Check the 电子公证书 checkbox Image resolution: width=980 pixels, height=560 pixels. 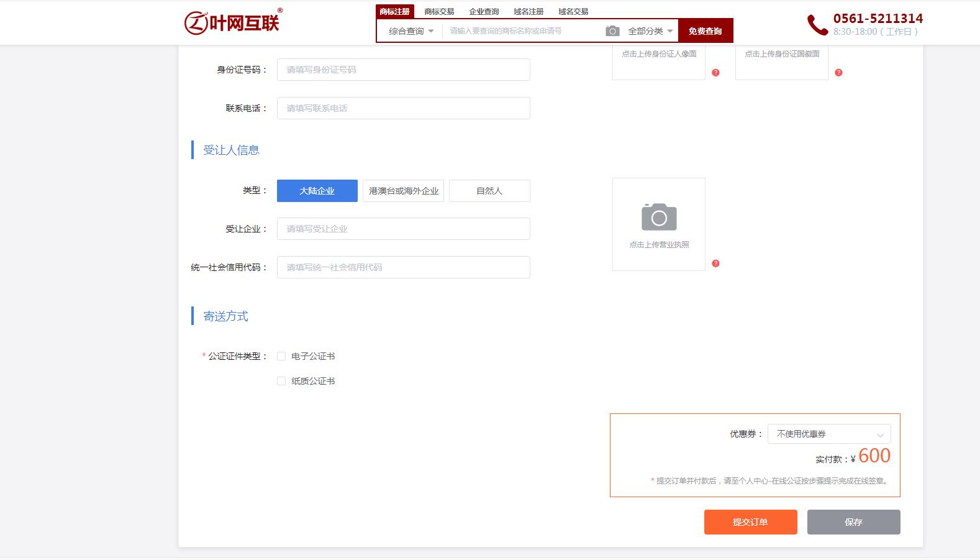tap(281, 356)
